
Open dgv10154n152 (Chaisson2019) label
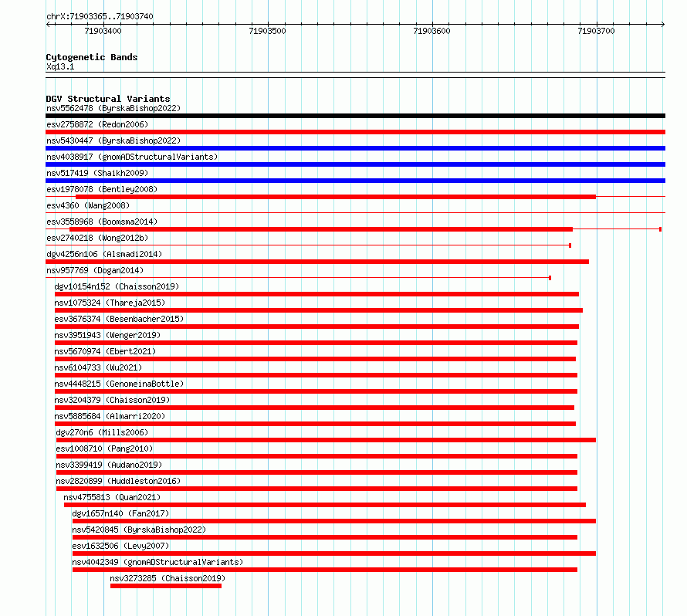117,286
